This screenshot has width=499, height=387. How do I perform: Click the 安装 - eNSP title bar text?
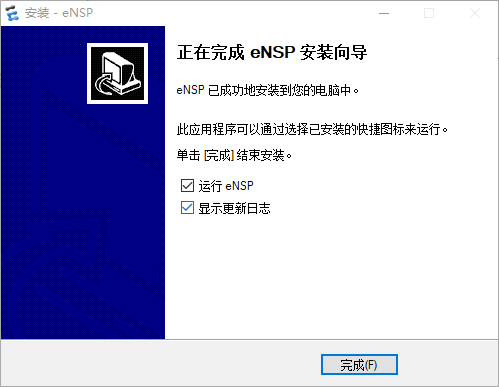click(59, 13)
